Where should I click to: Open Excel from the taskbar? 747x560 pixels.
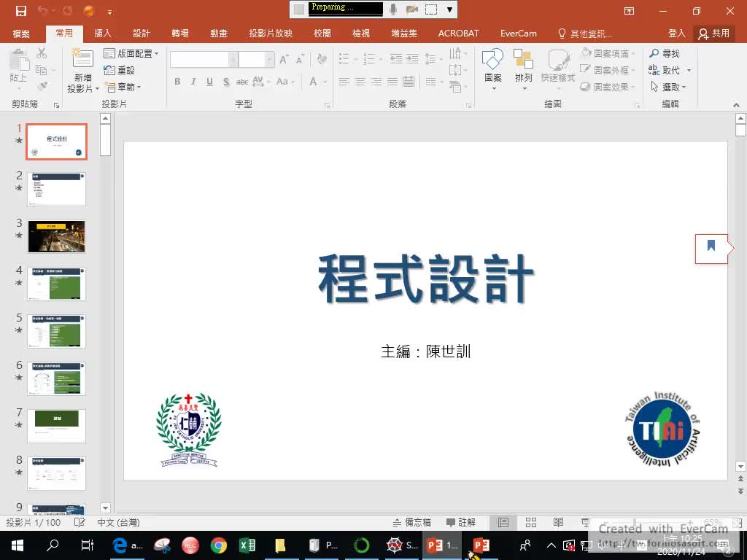[247, 545]
